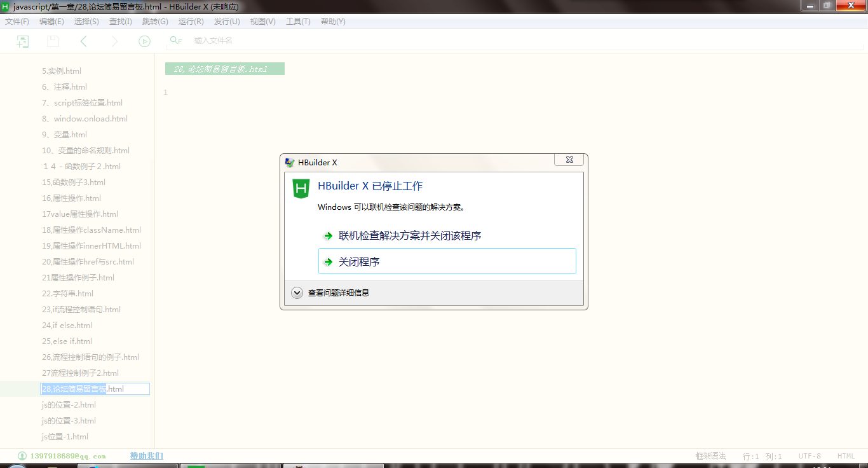Click the user account icon in status bar
Viewport: 868px width, 468px height.
coord(22,456)
